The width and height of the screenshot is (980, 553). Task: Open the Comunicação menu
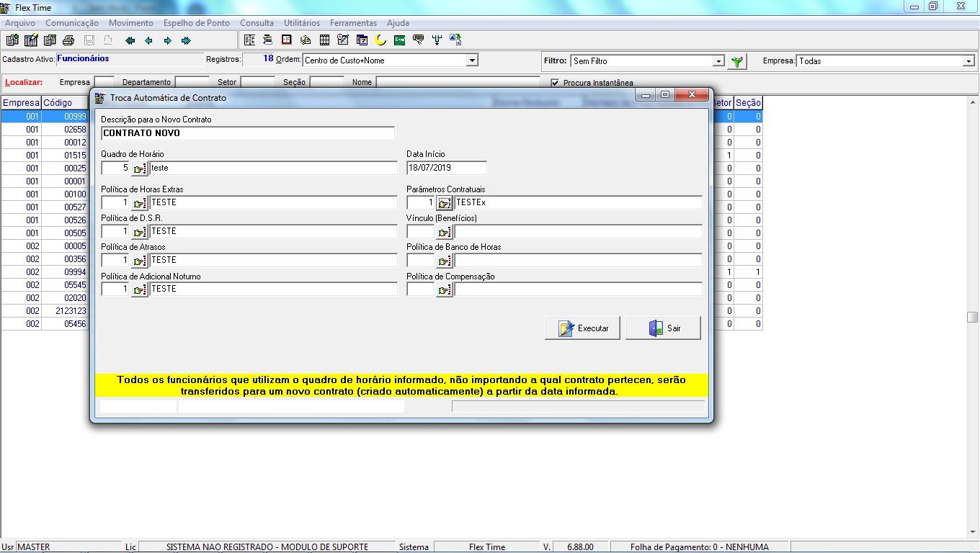72,23
